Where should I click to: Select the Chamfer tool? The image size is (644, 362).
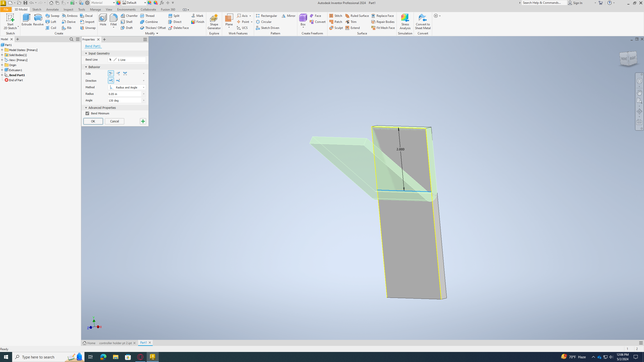point(129,16)
